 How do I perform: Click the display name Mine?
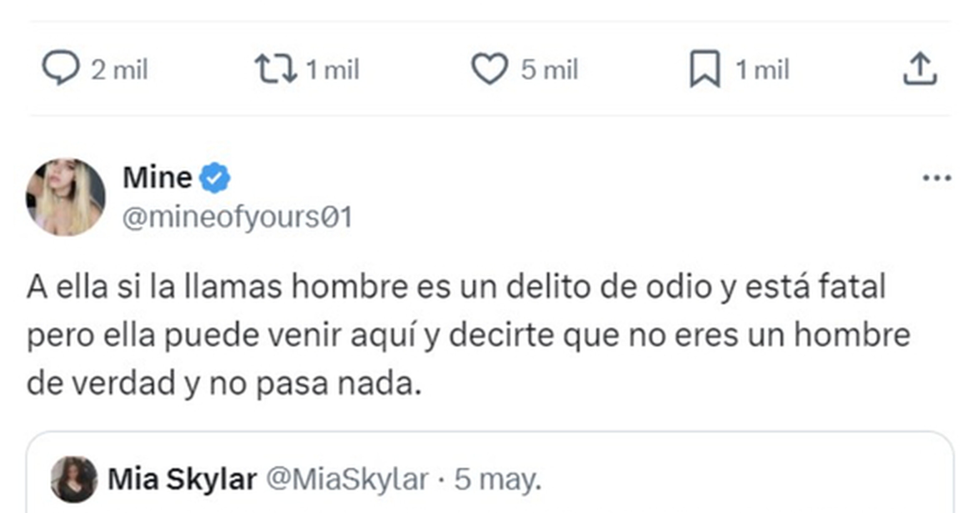(x=157, y=178)
